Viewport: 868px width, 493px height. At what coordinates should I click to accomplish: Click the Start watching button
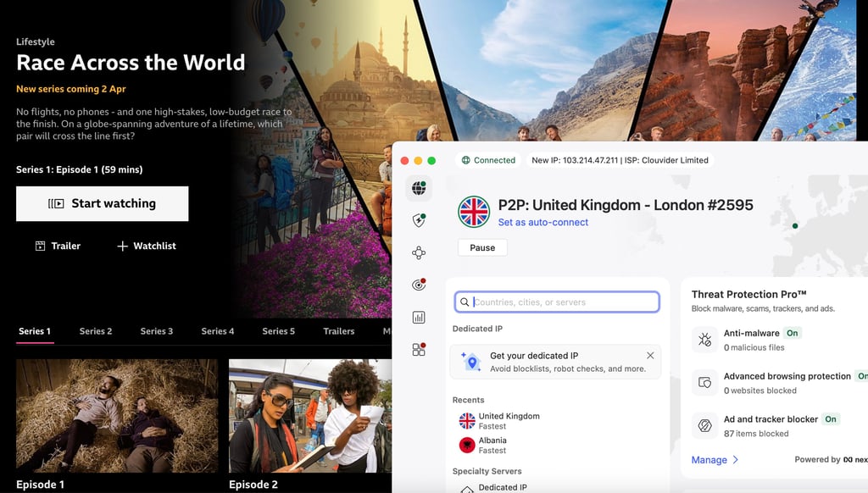pyautogui.click(x=103, y=203)
